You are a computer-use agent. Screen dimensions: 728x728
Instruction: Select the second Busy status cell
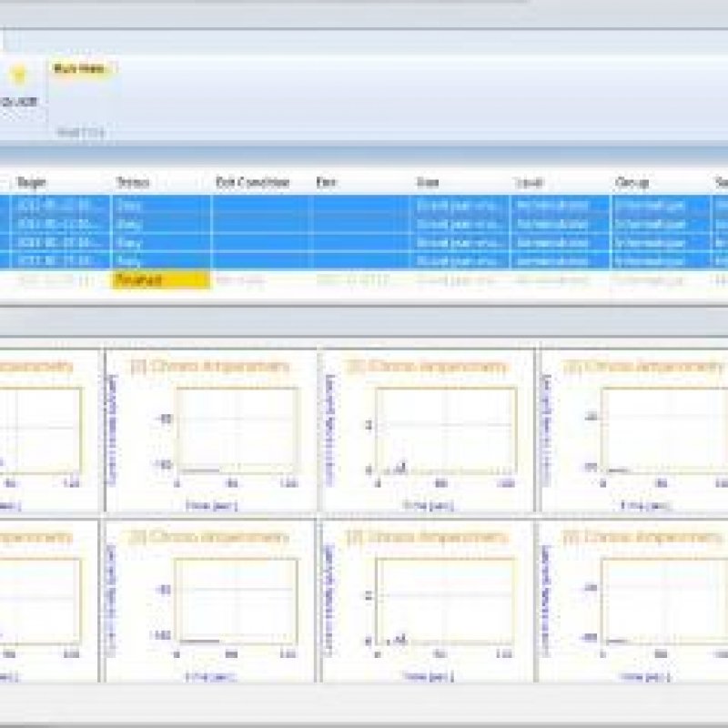click(161, 224)
